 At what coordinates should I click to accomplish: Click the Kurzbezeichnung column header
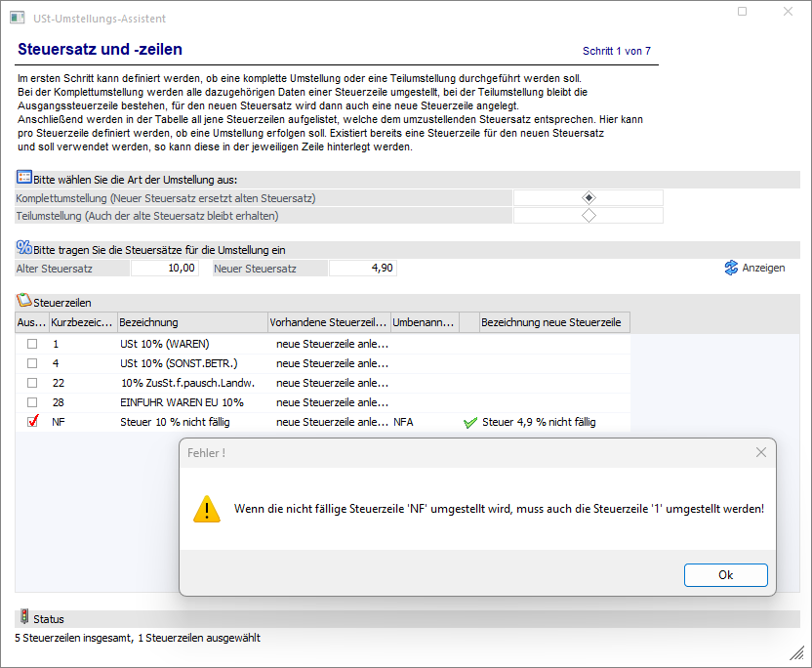pos(83,322)
